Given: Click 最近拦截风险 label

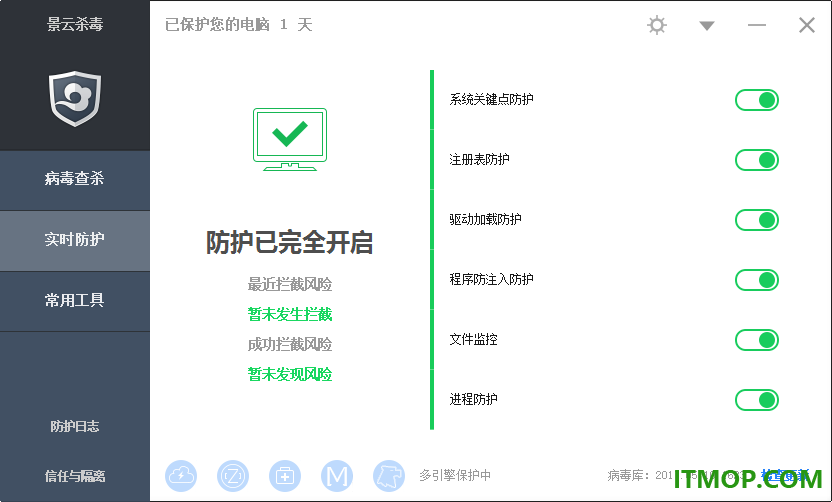Looking at the screenshot, I should point(290,284).
